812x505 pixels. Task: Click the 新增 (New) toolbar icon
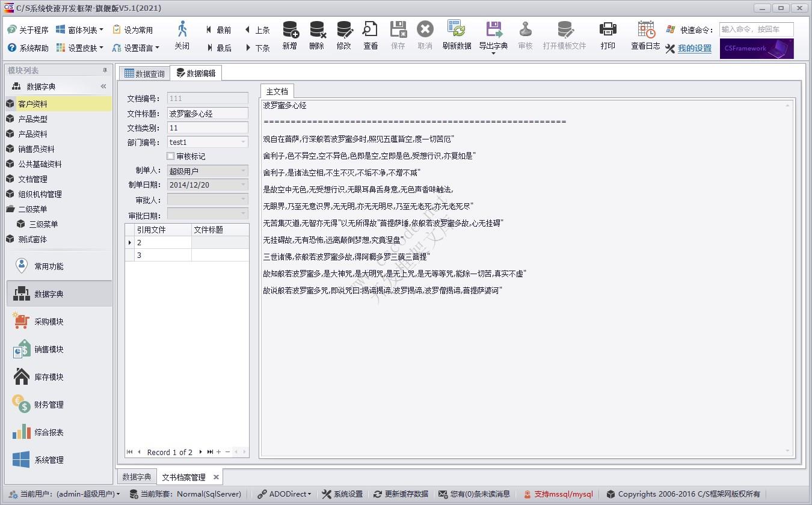pyautogui.click(x=289, y=35)
